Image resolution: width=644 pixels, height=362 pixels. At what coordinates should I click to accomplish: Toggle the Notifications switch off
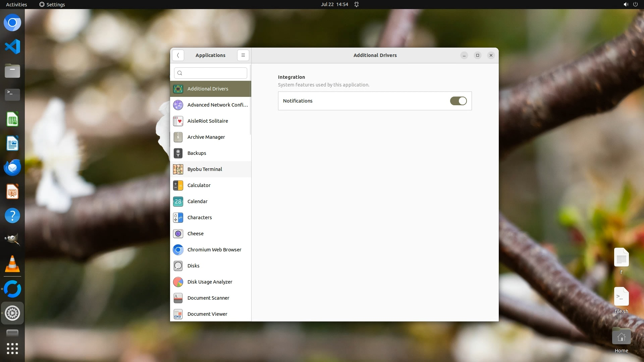pos(458,101)
